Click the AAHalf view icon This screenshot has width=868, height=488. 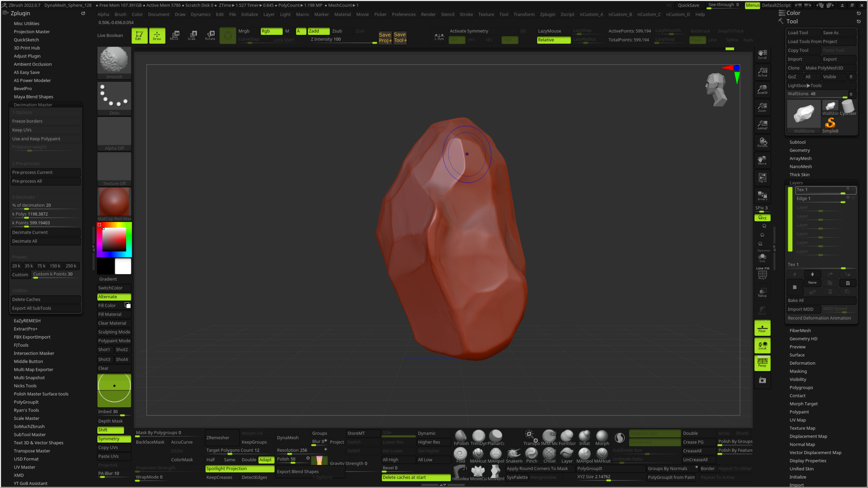(762, 125)
